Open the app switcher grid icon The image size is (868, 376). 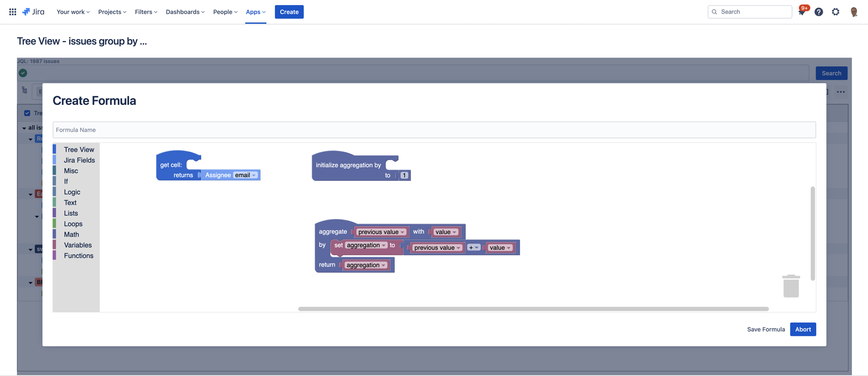[x=12, y=12]
